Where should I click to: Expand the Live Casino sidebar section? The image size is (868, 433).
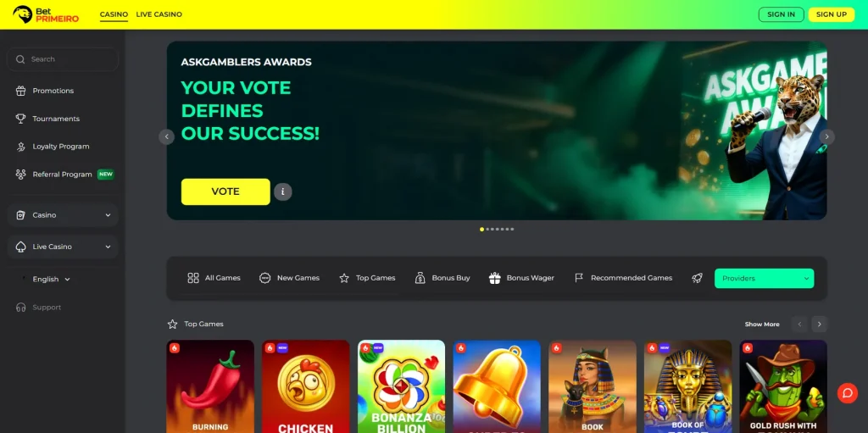(x=63, y=247)
